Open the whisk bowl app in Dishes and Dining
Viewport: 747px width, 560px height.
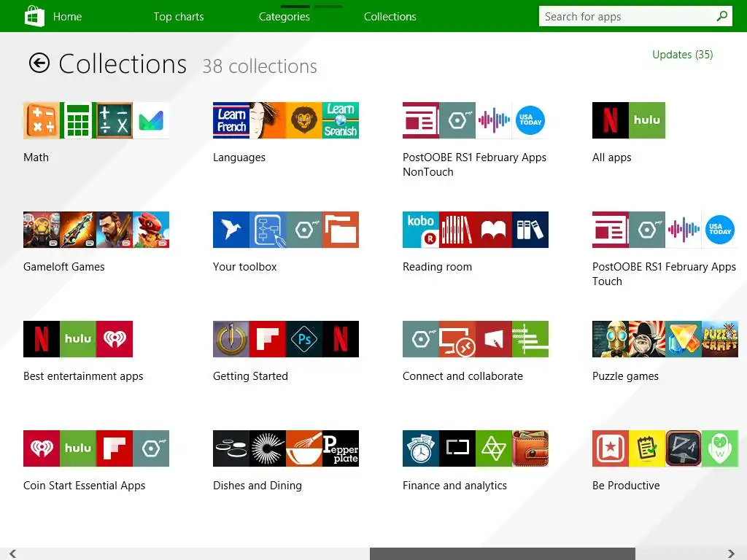[304, 448]
